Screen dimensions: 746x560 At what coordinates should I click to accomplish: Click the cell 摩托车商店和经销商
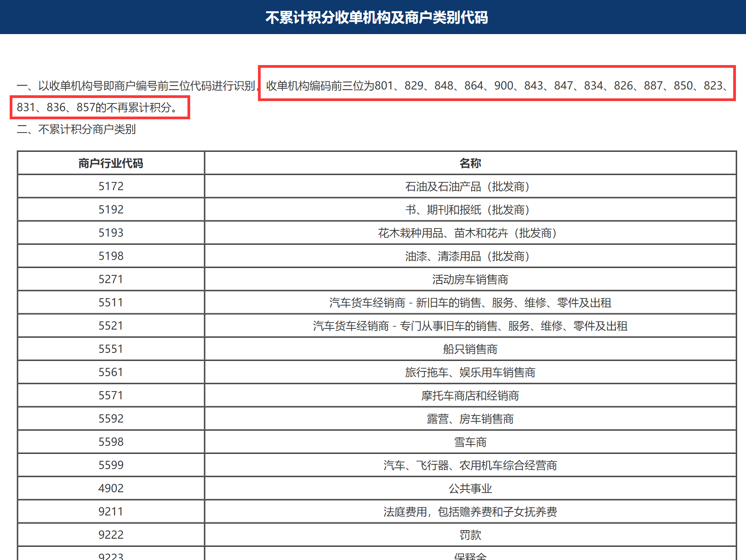click(470, 395)
